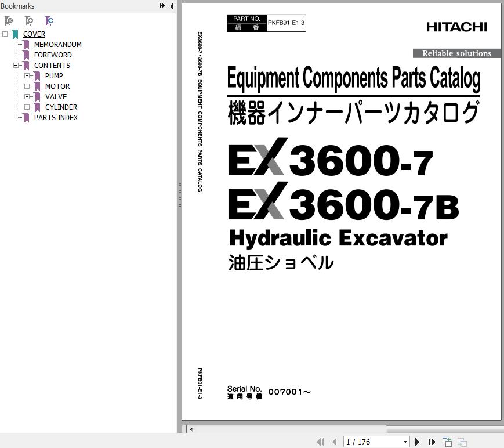Open the COVER bookmark
The height and width of the screenshot is (448, 504).
[34, 34]
